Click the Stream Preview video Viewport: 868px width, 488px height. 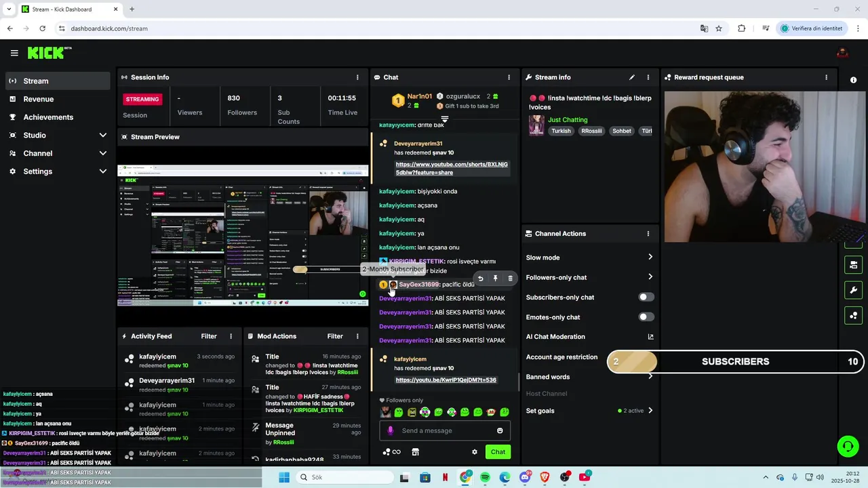click(243, 235)
